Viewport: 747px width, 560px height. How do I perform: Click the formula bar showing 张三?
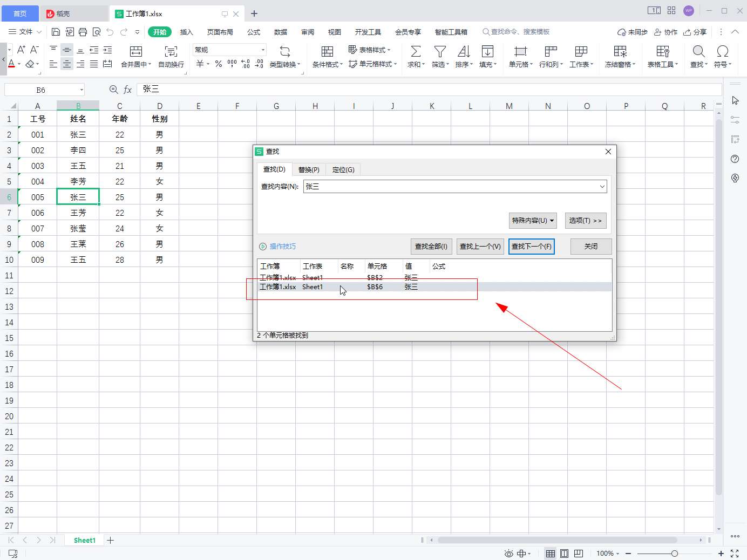tap(429, 90)
